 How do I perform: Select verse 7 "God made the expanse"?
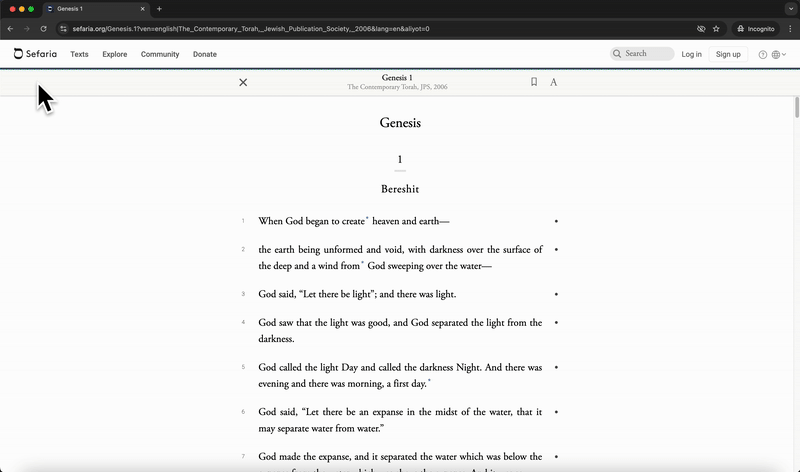[401, 461]
